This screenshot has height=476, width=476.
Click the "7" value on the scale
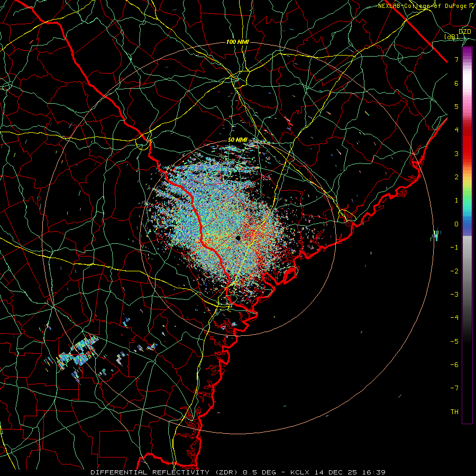[x=456, y=60]
